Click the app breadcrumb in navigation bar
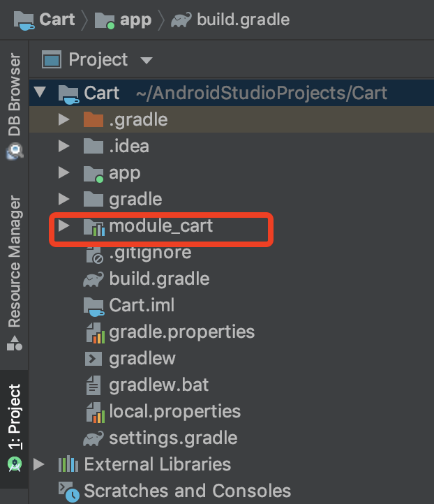Image resolution: width=434 pixels, height=504 pixels. pos(123,20)
